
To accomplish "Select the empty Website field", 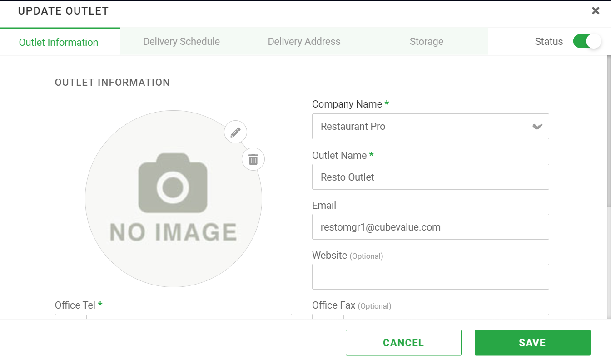I will 430,277.
